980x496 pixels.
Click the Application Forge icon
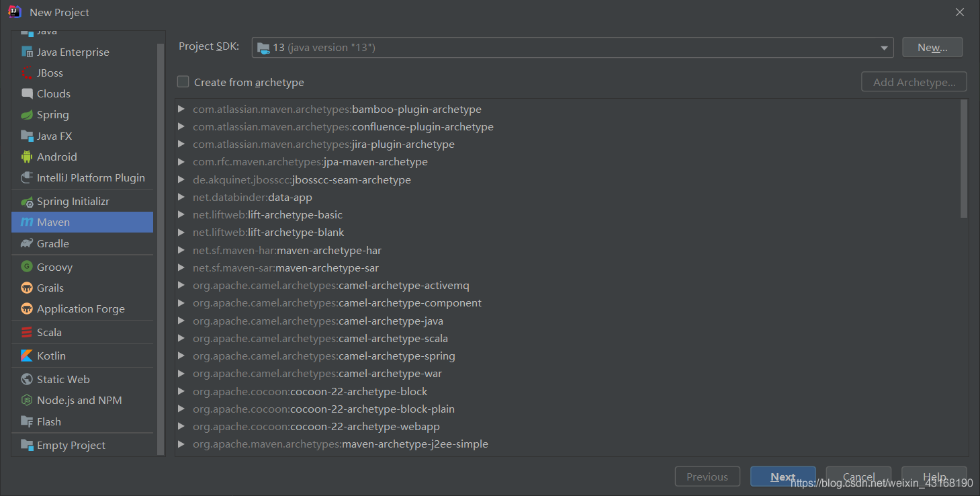click(x=27, y=308)
